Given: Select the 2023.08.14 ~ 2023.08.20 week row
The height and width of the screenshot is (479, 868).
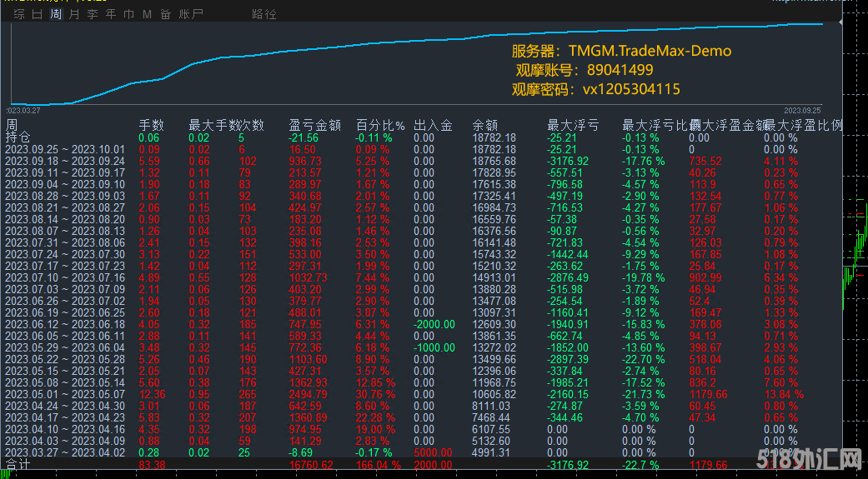Looking at the screenshot, I should [x=401, y=219].
